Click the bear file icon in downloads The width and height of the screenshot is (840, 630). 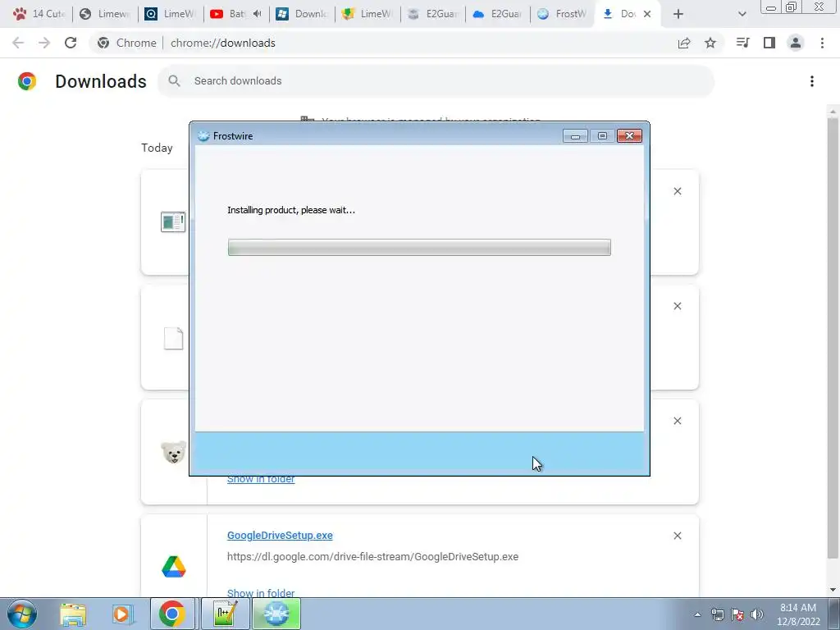click(174, 452)
